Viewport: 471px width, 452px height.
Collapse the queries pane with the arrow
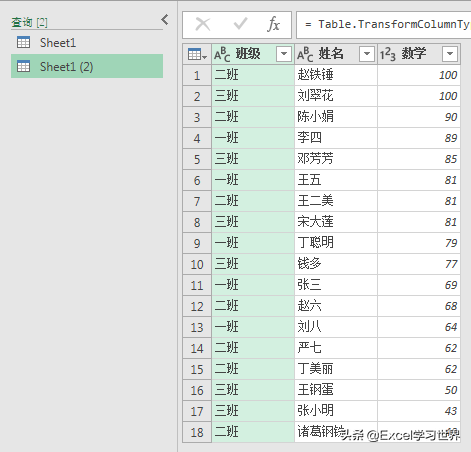point(165,20)
